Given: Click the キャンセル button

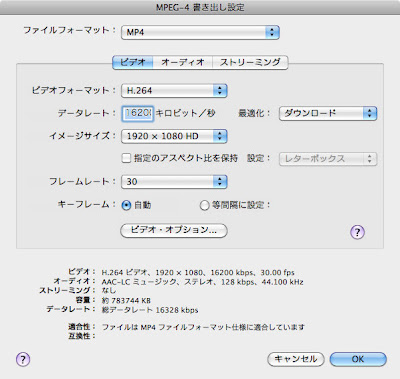Looking at the screenshot, I should pos(296,359).
